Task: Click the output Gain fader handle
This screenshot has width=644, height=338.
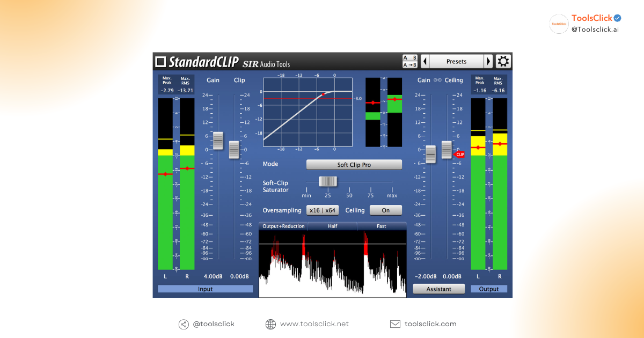Action: pos(431,154)
